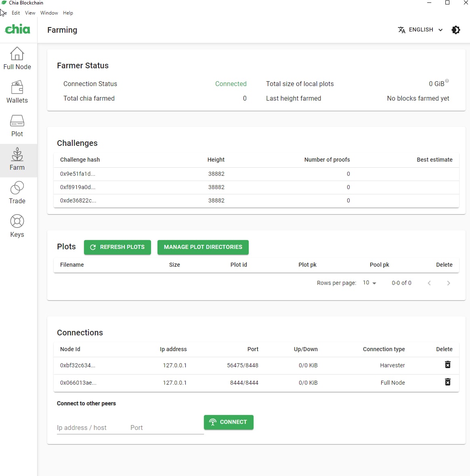The image size is (470, 476).
Task: Delete the Full Node connection
Action: (447, 382)
